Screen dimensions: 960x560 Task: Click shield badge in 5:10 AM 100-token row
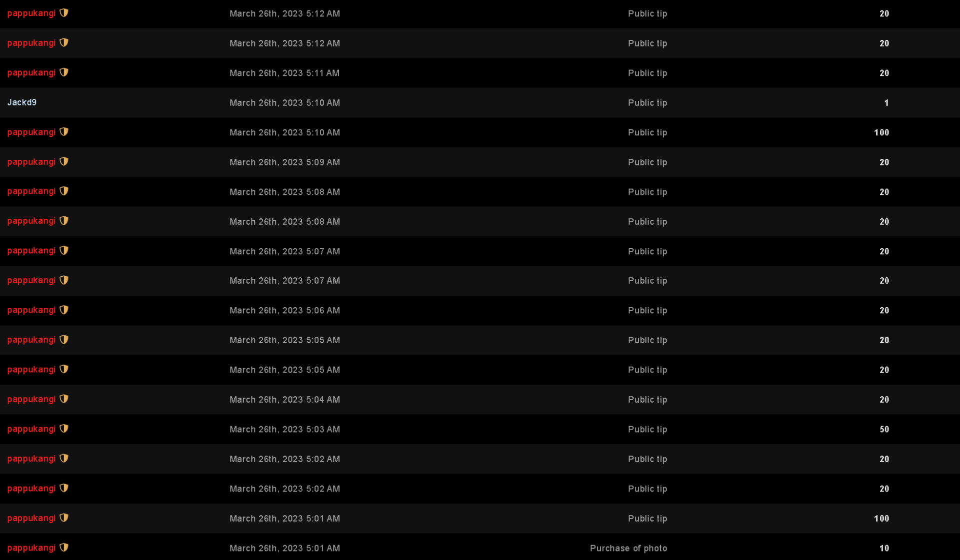click(64, 132)
